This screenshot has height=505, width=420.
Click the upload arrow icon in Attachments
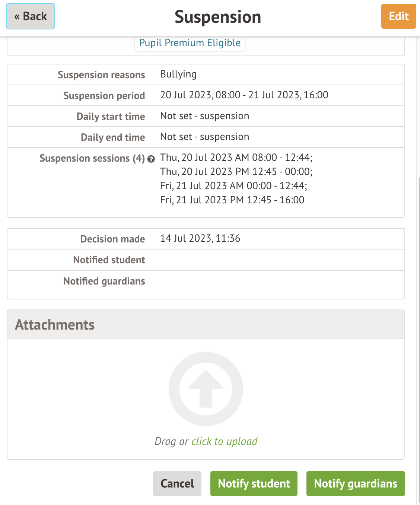click(x=206, y=388)
